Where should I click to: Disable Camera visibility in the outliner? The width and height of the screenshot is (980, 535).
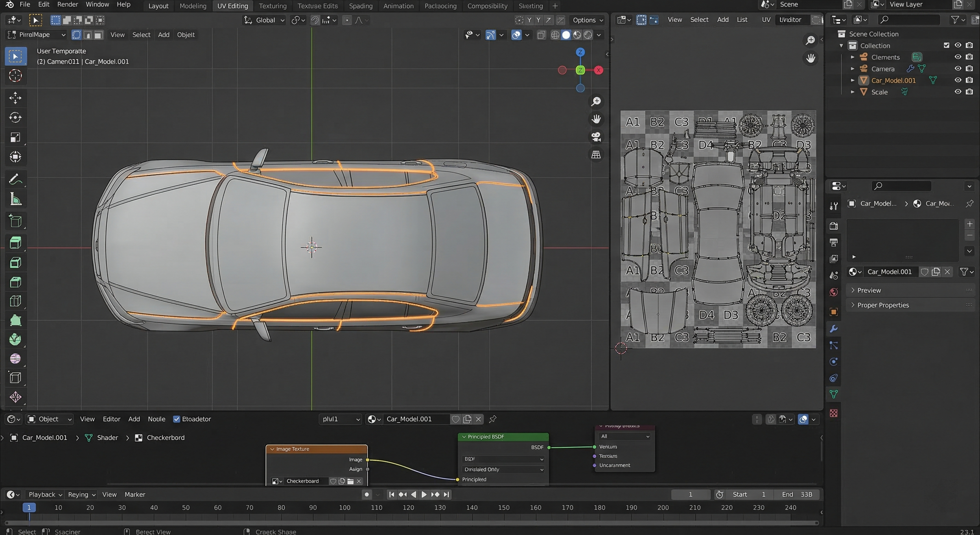958,69
